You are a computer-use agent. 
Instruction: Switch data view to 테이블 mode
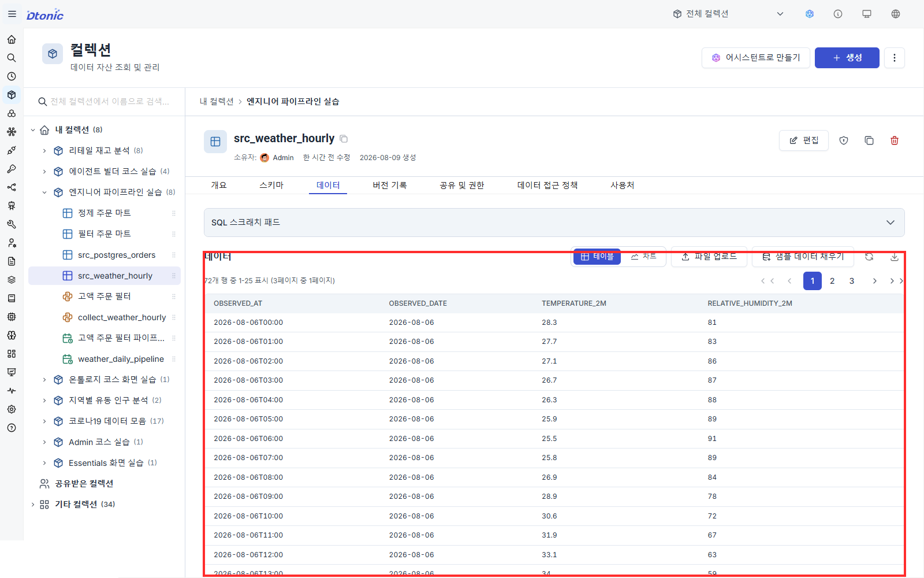point(597,257)
